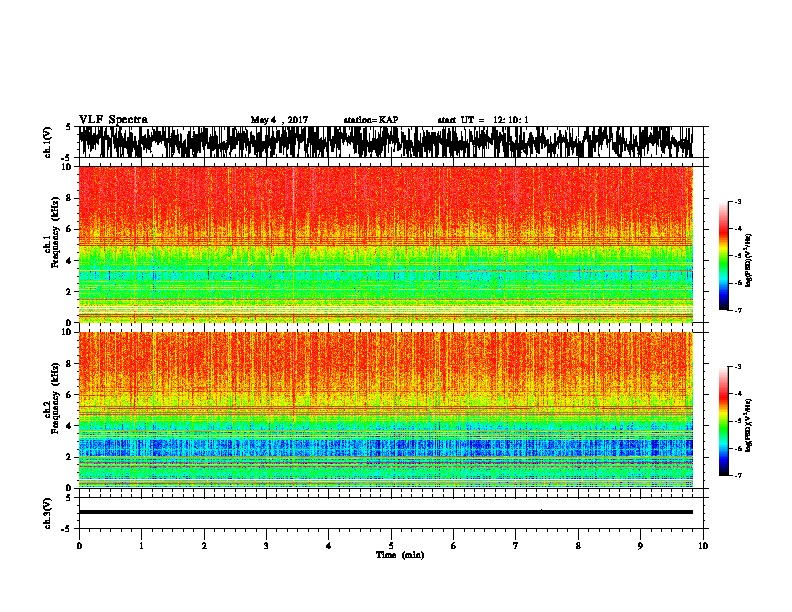Click the x-axis tick label "7"

[516, 546]
